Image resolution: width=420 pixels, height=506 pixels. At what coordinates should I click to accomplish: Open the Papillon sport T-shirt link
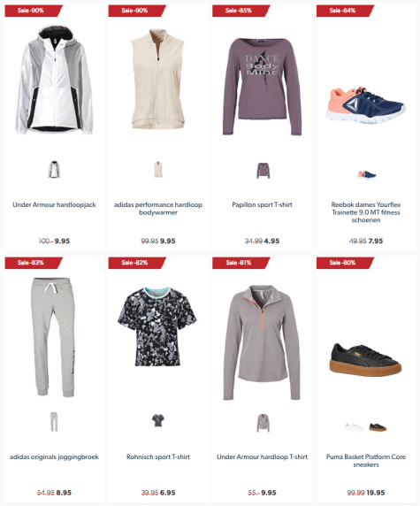pyautogui.click(x=262, y=204)
